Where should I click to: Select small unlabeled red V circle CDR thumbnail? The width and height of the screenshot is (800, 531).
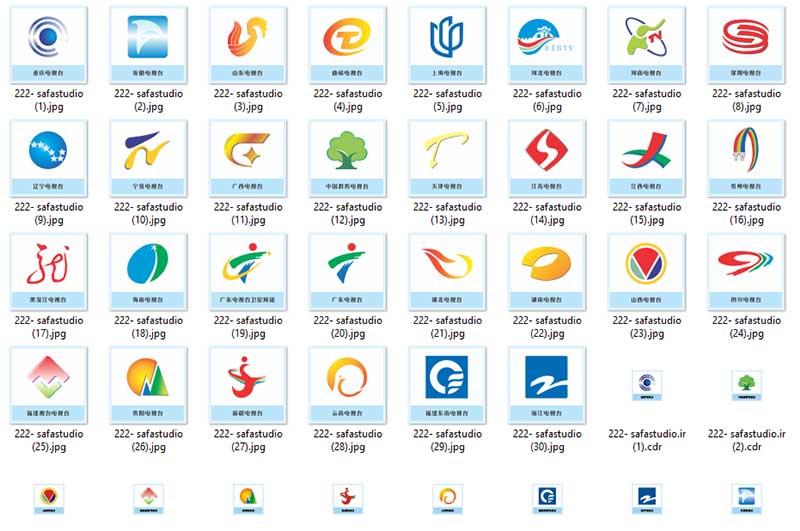click(48, 499)
